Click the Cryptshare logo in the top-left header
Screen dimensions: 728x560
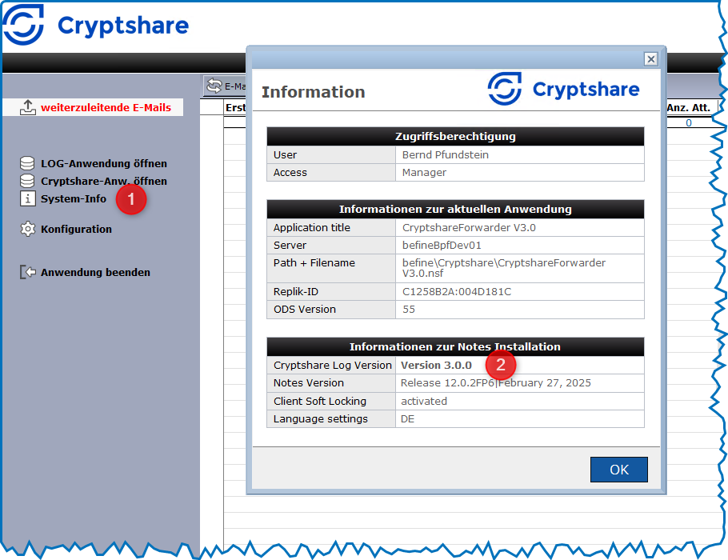96,26
